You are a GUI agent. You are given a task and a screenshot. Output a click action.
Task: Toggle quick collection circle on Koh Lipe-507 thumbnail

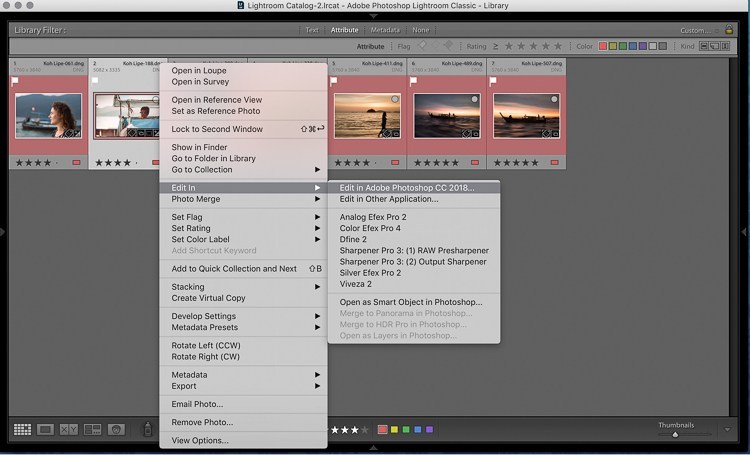(554, 100)
